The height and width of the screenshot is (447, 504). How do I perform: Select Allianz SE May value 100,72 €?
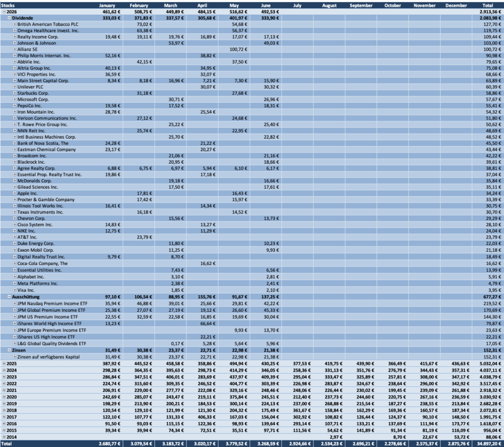coord(239,49)
